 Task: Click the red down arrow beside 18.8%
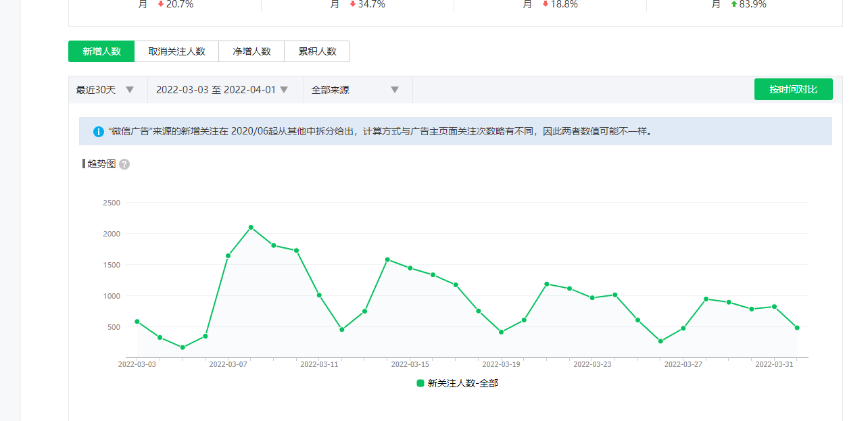tap(546, 4)
